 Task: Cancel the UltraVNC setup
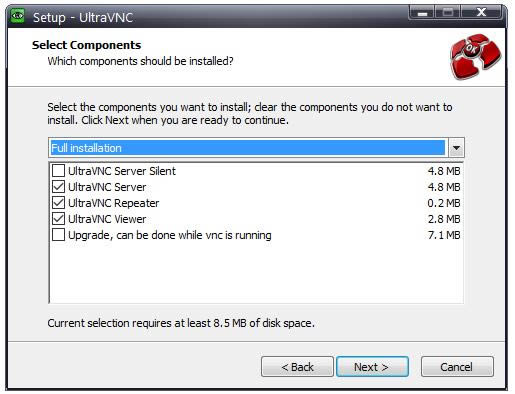point(457,367)
